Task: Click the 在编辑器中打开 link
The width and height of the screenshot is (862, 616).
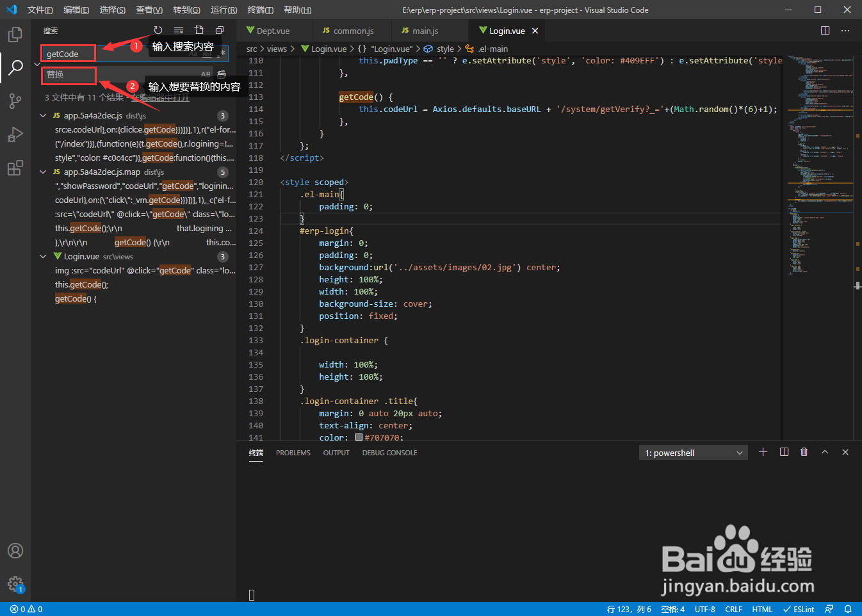Action: (x=161, y=98)
